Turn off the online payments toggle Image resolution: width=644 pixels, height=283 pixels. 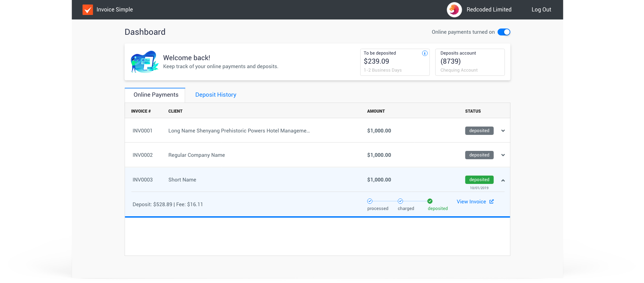(x=504, y=32)
